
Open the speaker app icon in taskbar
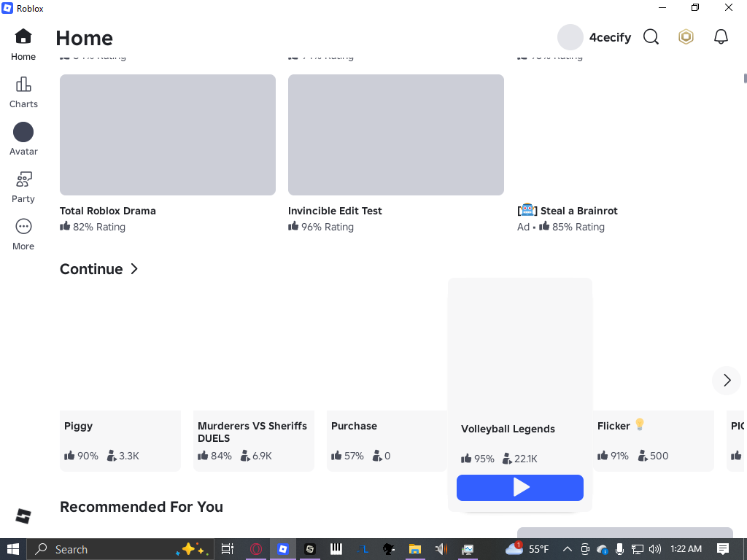[441, 549]
